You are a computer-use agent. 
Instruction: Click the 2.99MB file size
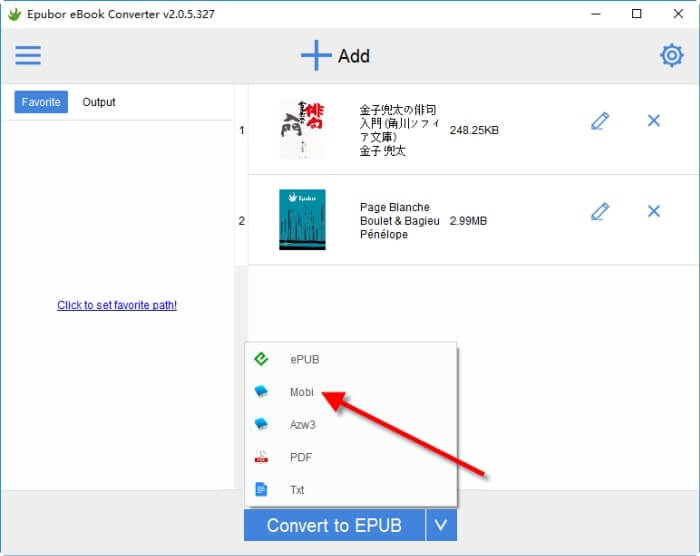[x=468, y=221]
